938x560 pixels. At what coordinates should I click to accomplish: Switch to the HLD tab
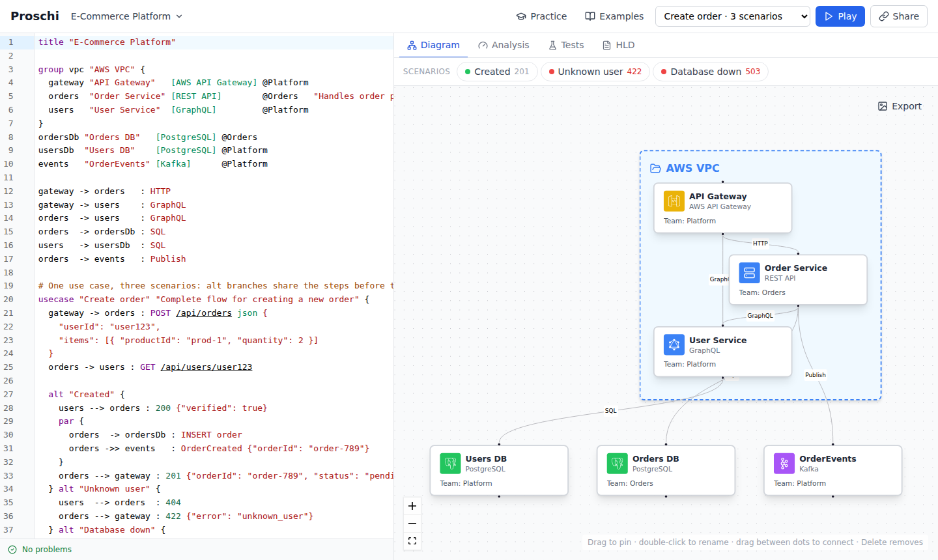(x=618, y=45)
